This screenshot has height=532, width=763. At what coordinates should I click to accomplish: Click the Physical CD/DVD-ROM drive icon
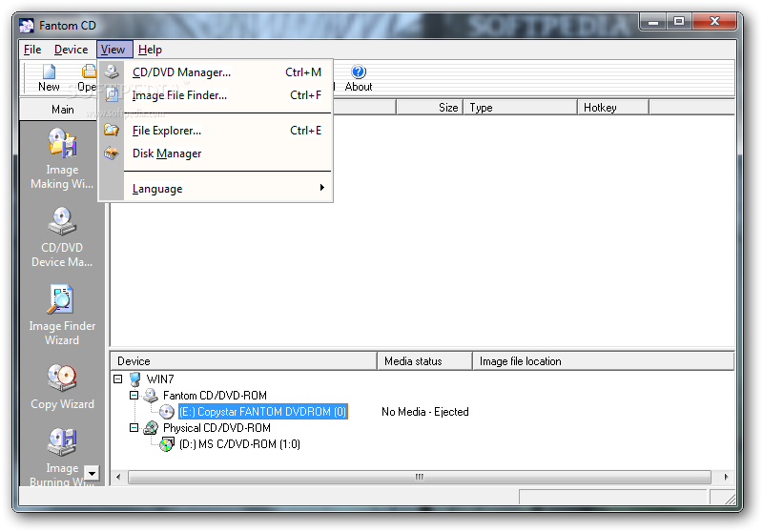[x=151, y=428]
